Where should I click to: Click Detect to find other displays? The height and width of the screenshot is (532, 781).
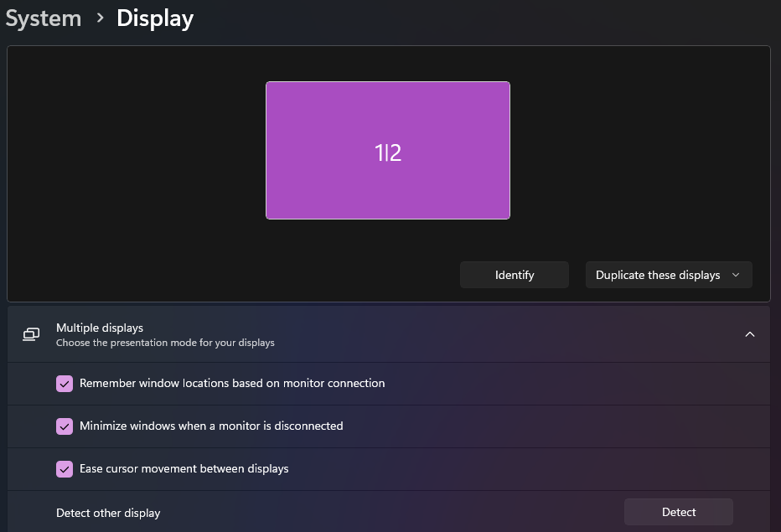point(678,512)
